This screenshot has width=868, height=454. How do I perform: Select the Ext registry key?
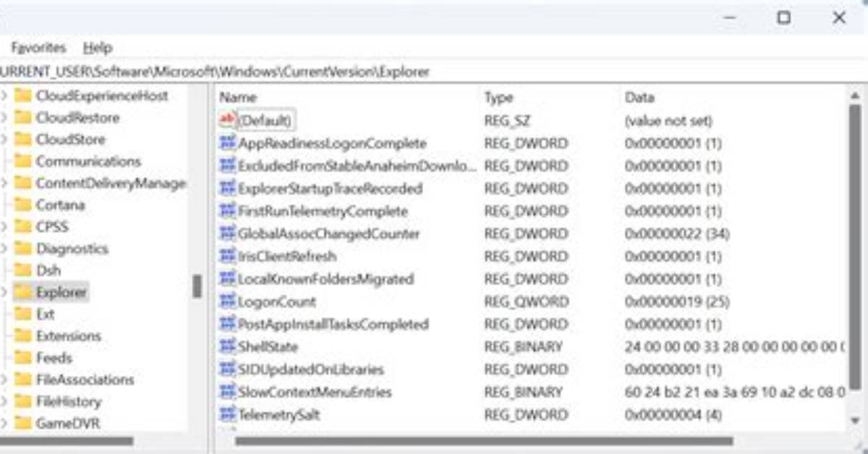click(x=45, y=314)
